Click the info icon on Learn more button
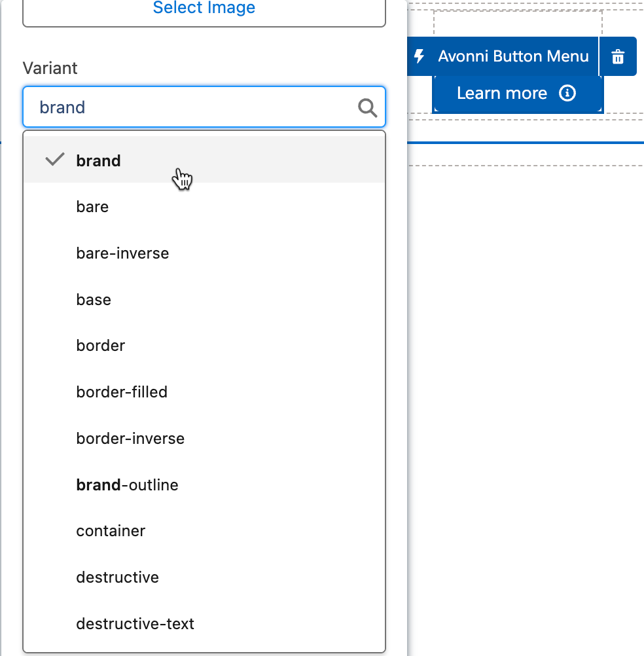Viewport: 644px width, 656px height. point(567,94)
